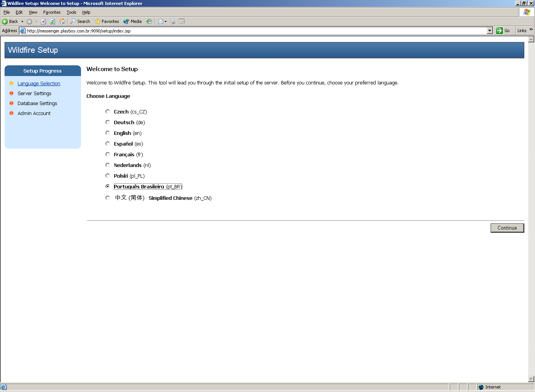Click Admin Account in Setup Progress
The width and height of the screenshot is (535, 392).
(34, 113)
